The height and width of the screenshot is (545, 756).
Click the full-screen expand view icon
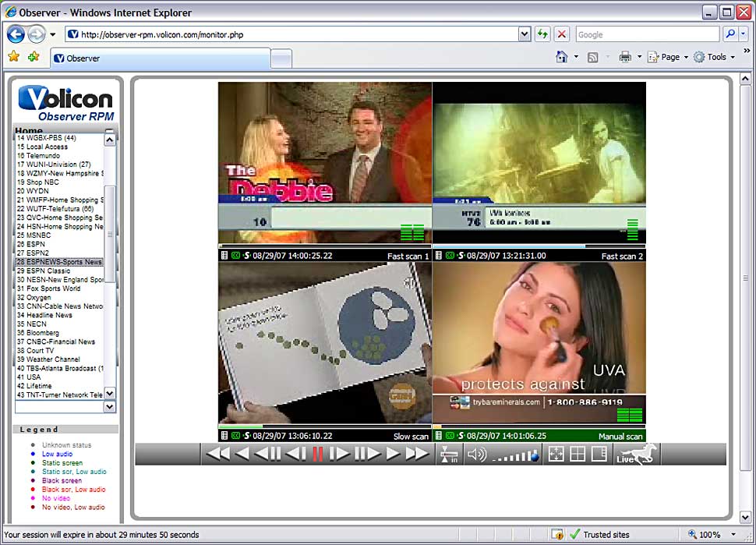(556, 454)
